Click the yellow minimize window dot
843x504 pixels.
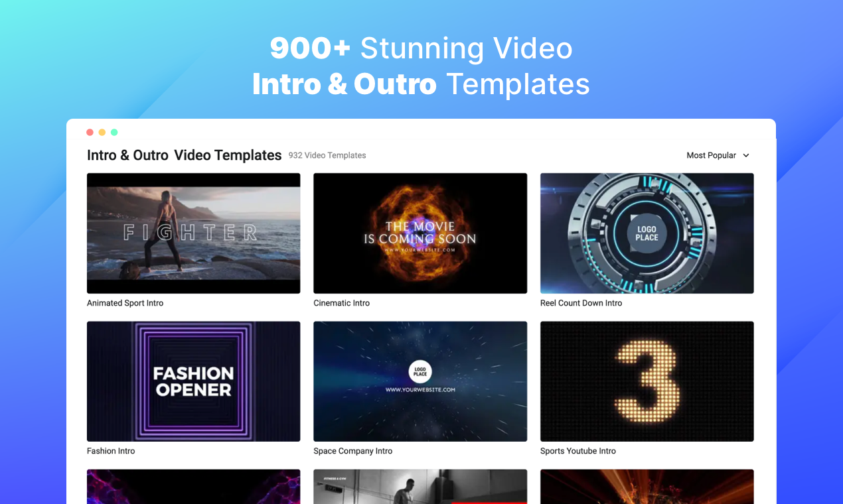click(102, 133)
